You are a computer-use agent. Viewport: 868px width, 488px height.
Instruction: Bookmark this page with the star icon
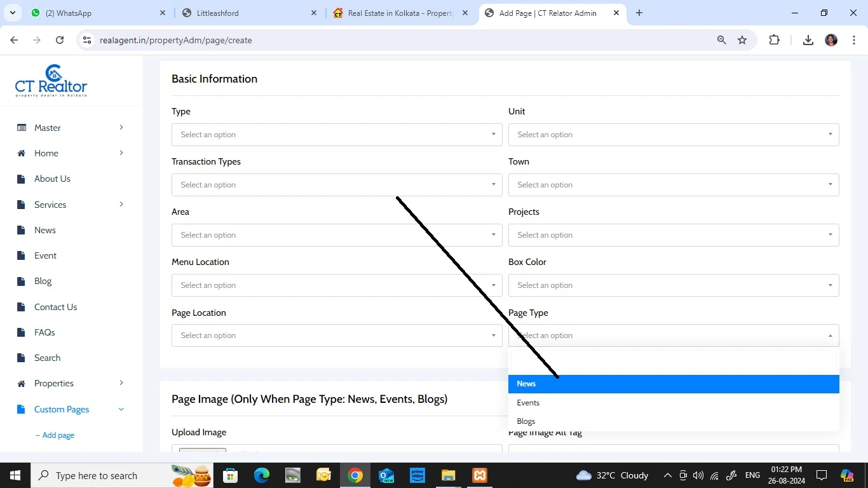point(742,40)
